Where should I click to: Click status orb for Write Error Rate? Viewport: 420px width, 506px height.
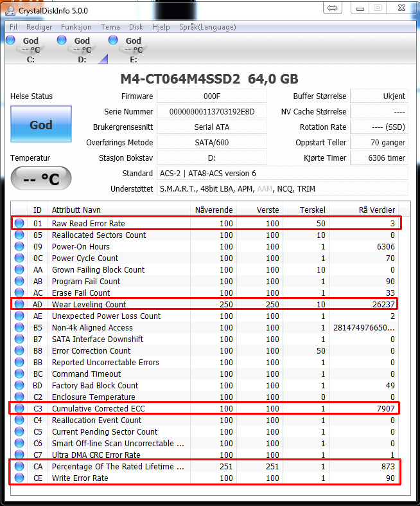(19, 478)
